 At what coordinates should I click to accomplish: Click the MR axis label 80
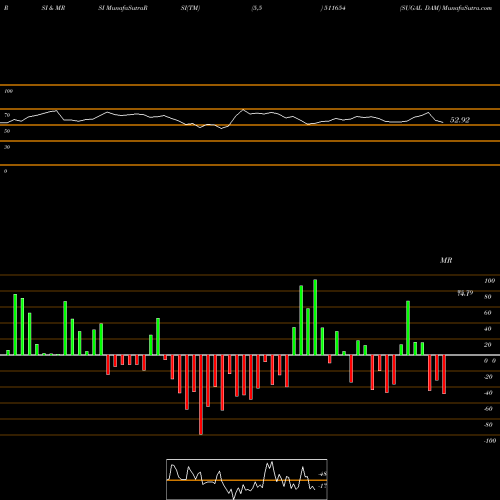(x=488, y=297)
